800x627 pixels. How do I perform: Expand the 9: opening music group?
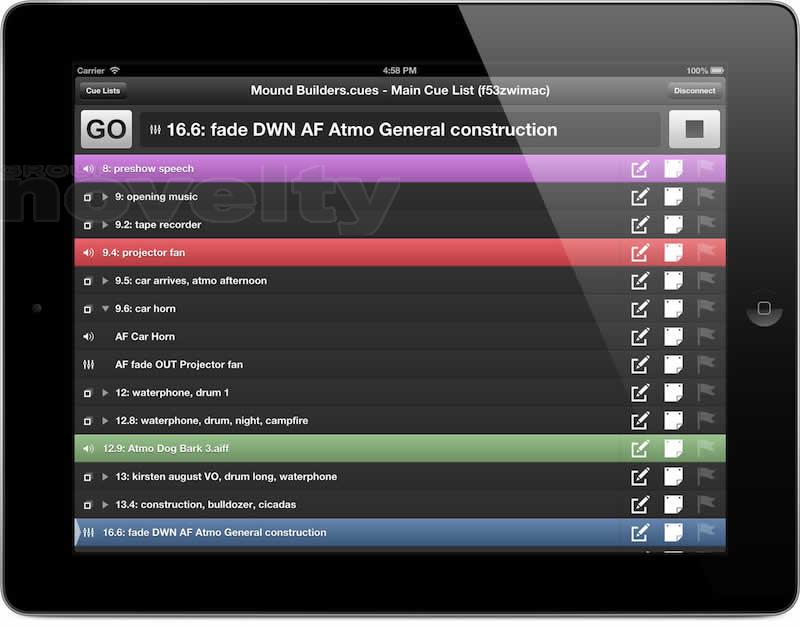tap(105, 197)
